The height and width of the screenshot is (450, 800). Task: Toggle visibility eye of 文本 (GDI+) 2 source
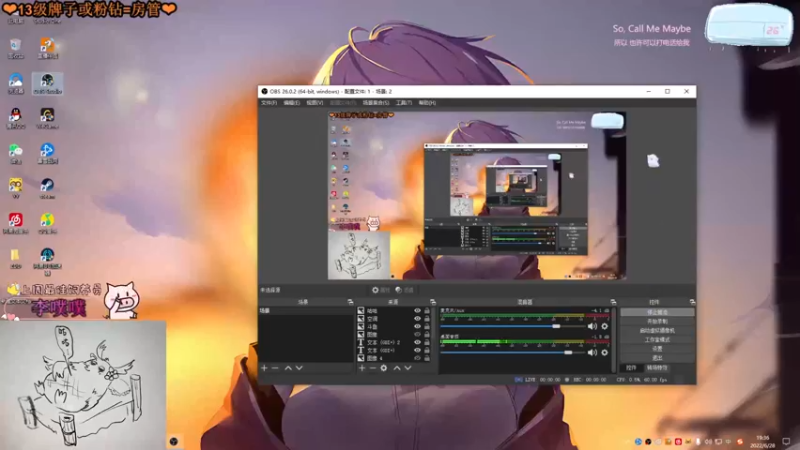pos(417,342)
